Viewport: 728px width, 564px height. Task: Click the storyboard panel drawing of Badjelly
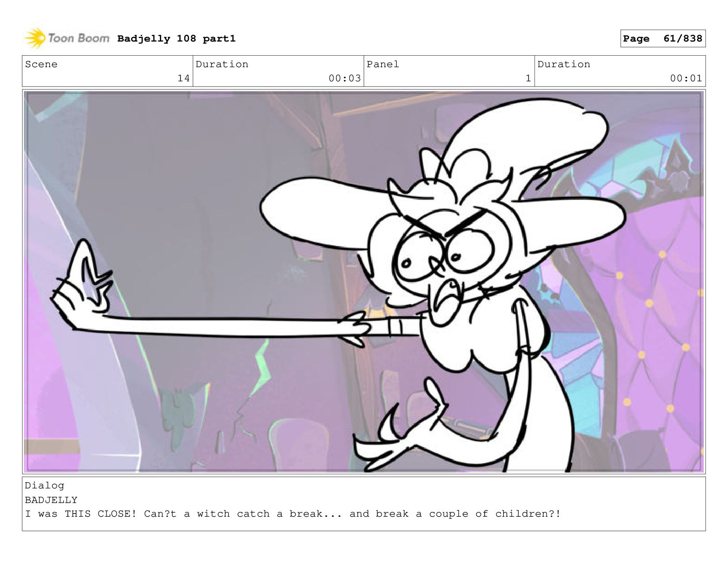pos(364,282)
